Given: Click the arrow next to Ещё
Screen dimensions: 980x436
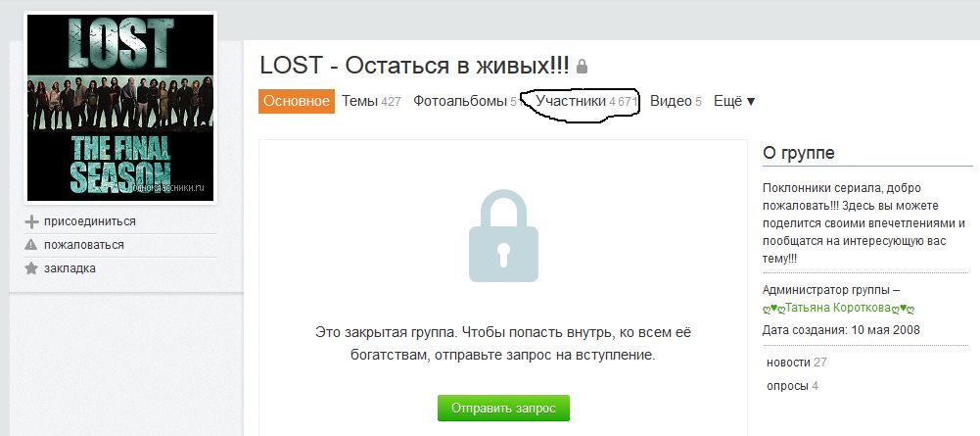Looking at the screenshot, I should (751, 102).
